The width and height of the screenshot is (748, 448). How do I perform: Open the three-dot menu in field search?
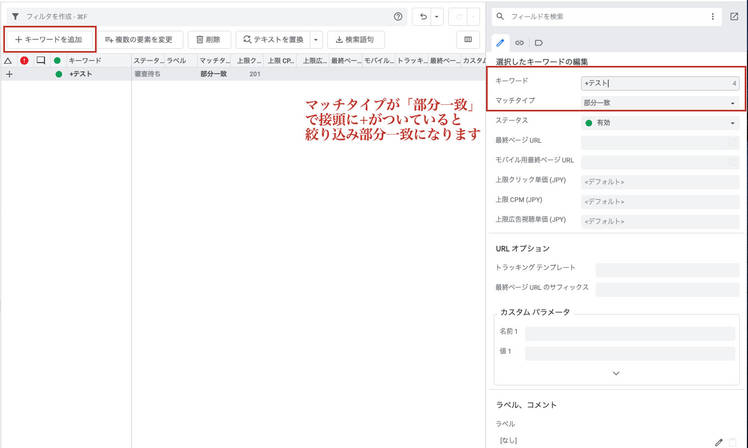pos(713,17)
